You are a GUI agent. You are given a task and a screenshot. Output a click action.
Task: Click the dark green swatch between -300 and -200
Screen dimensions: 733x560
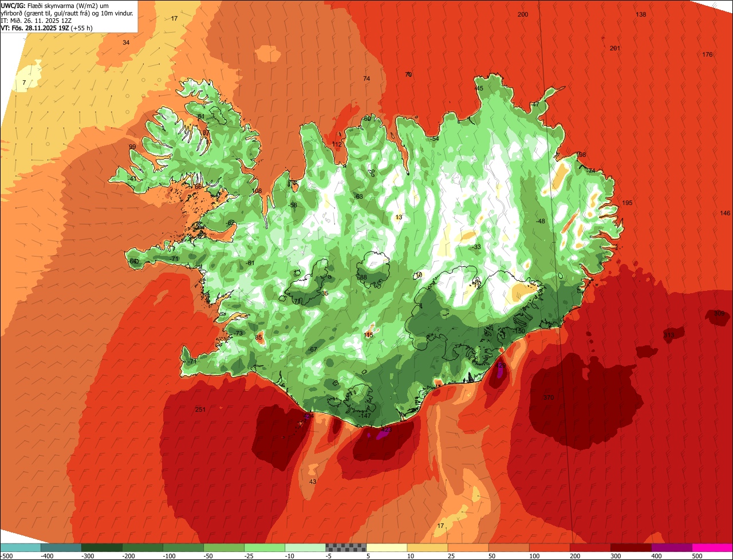point(101,547)
